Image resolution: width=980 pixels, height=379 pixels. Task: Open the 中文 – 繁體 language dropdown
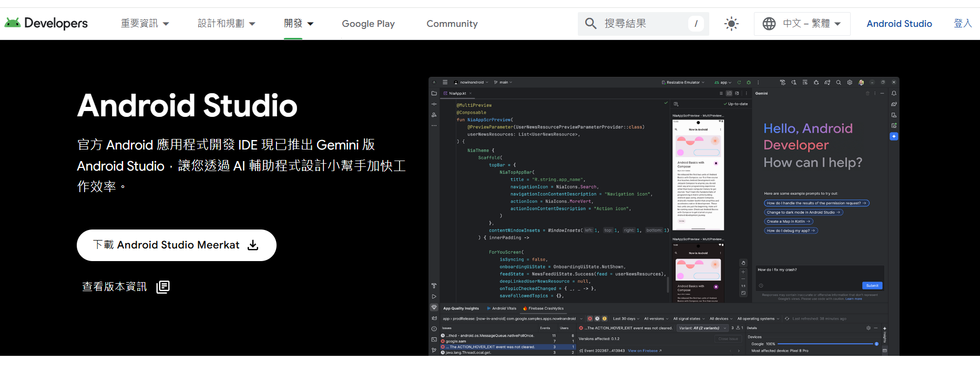802,24
